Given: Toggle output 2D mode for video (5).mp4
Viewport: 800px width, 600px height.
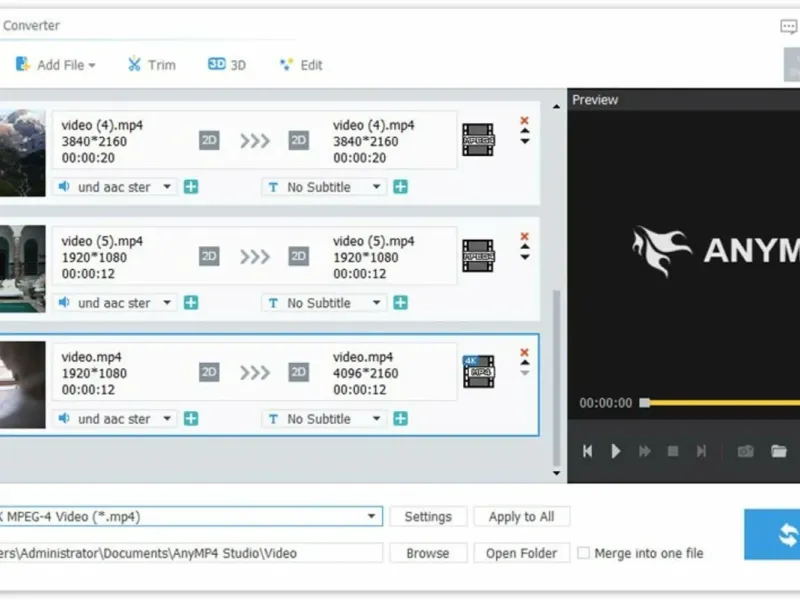Looking at the screenshot, I should pyautogui.click(x=298, y=256).
